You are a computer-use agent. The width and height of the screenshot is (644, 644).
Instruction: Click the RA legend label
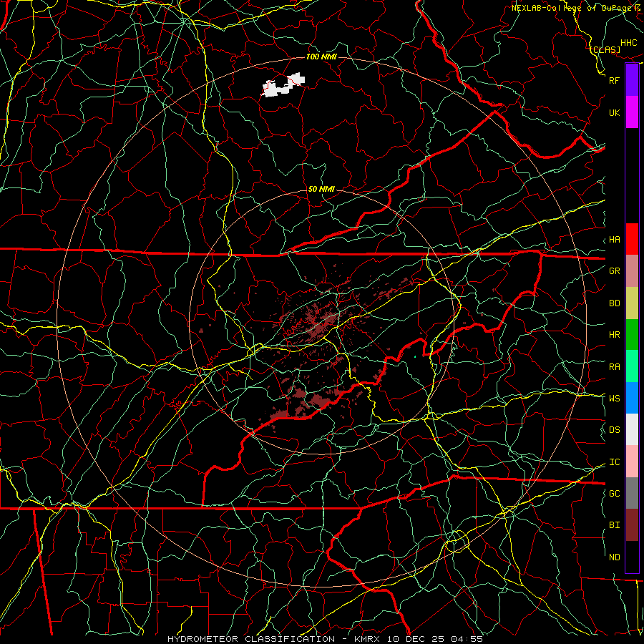[615, 367]
